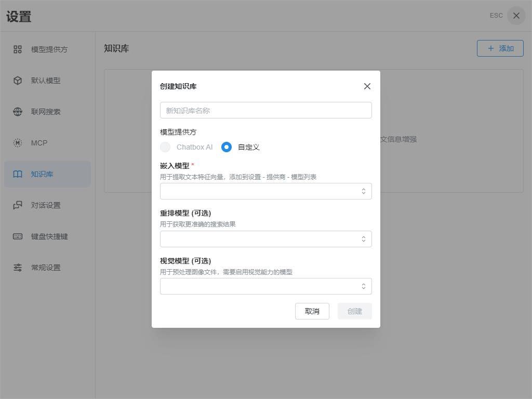Click the chat settings bubble icon
The image size is (532, 399).
click(x=17, y=205)
